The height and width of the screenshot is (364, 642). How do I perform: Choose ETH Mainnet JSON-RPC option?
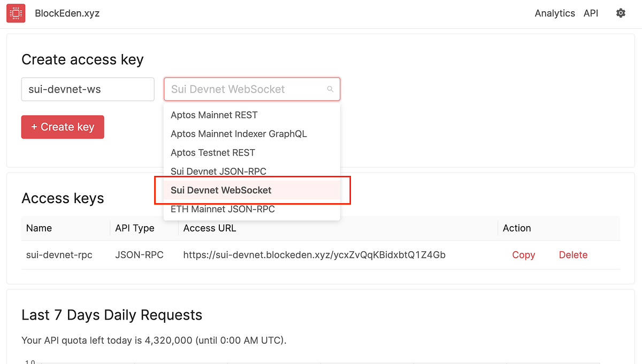[x=222, y=209]
